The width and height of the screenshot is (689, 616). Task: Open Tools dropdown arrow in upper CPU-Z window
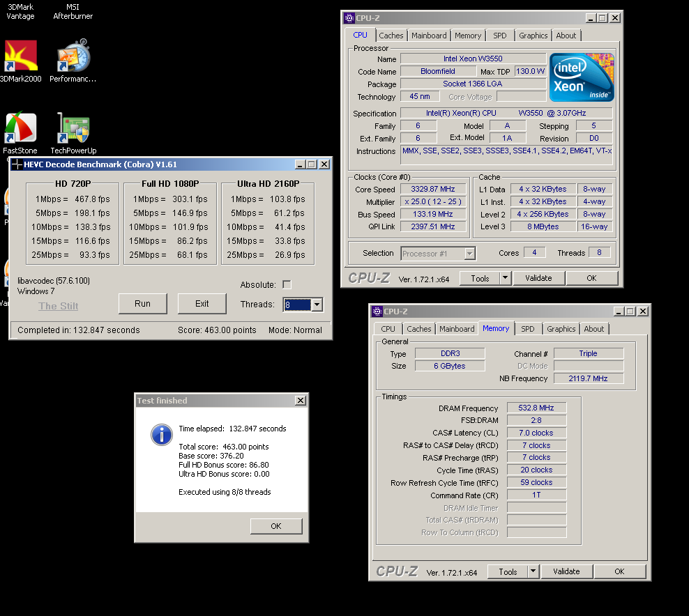tap(506, 278)
